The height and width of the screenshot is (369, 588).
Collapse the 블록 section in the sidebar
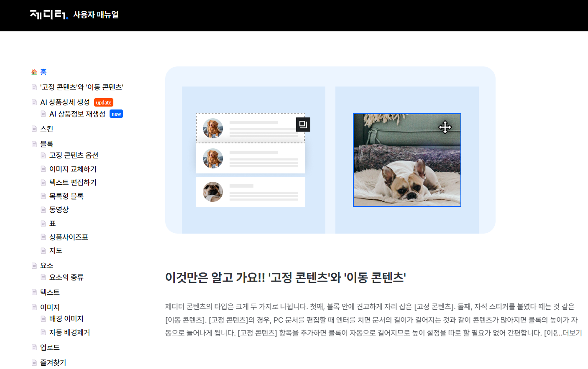coord(46,144)
